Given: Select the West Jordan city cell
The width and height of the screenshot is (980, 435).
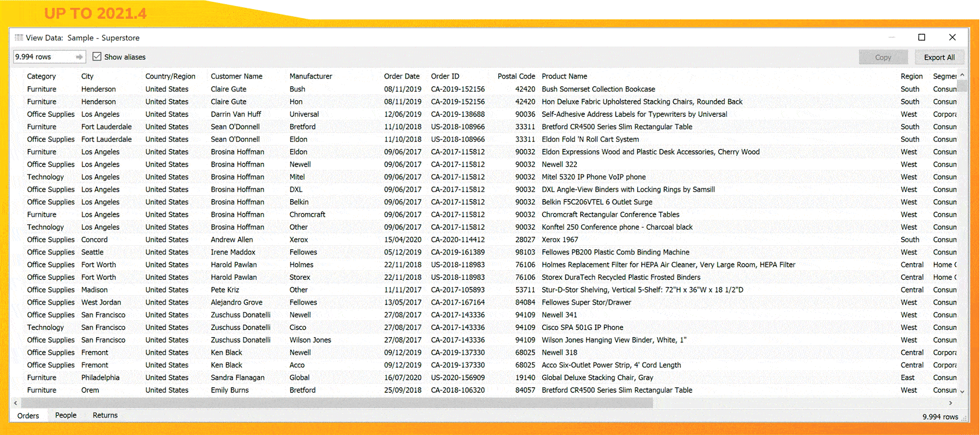Looking at the screenshot, I should click(101, 303).
